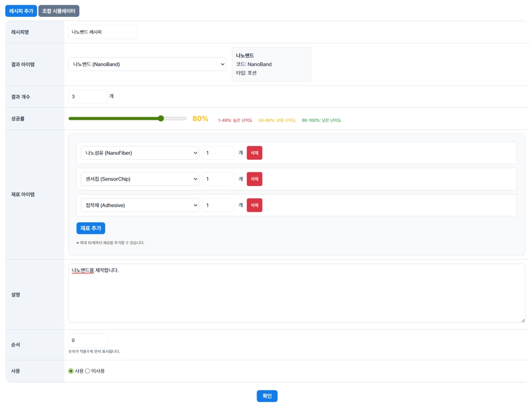This screenshot has height=407, width=532.
Task: Focus the 순서 number input
Action: [x=88, y=340]
